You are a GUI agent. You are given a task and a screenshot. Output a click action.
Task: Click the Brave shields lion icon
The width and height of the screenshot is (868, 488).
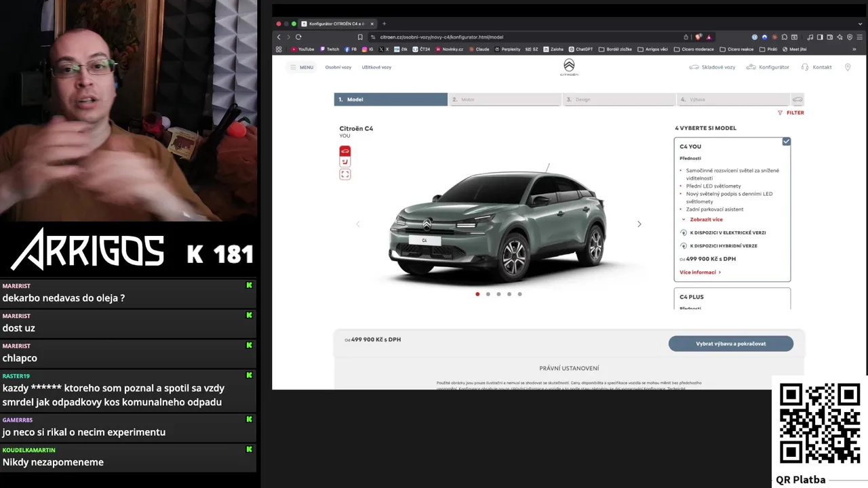pyautogui.click(x=698, y=37)
